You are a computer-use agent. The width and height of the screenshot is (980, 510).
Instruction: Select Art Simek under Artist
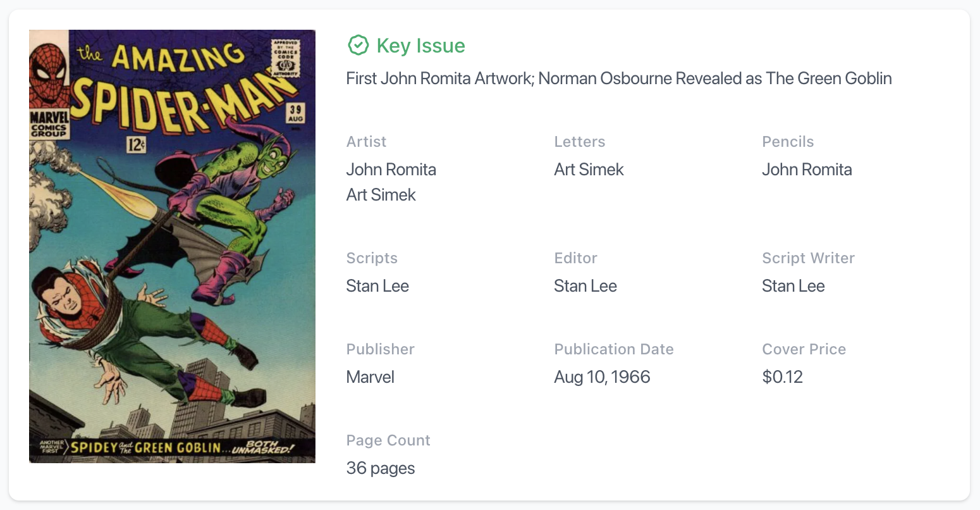[381, 195]
